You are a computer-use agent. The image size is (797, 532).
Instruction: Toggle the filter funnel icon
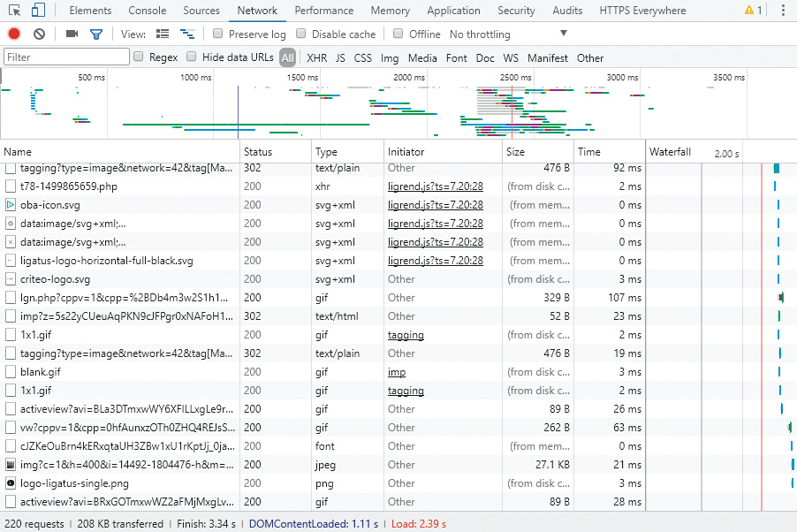coord(95,34)
